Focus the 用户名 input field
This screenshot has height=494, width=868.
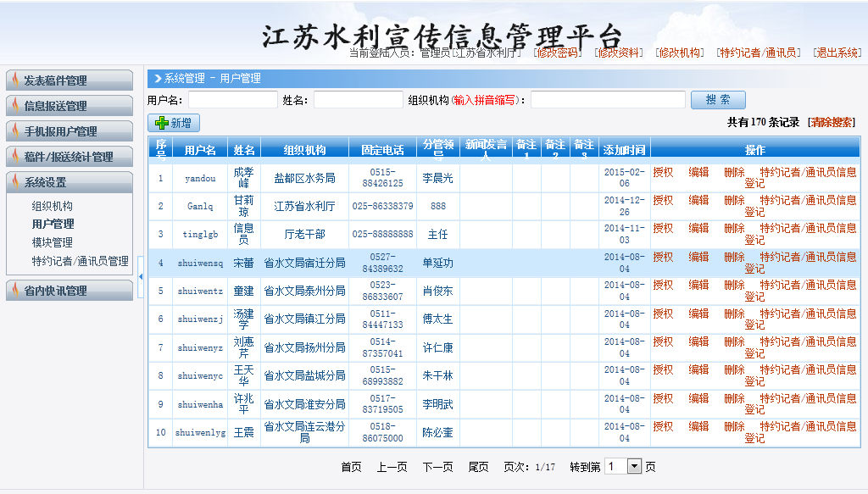tap(232, 100)
